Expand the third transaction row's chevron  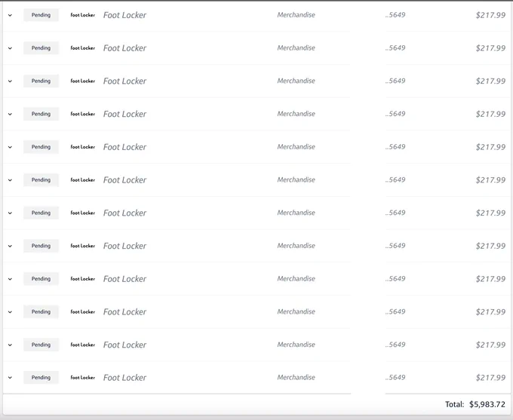(10, 81)
